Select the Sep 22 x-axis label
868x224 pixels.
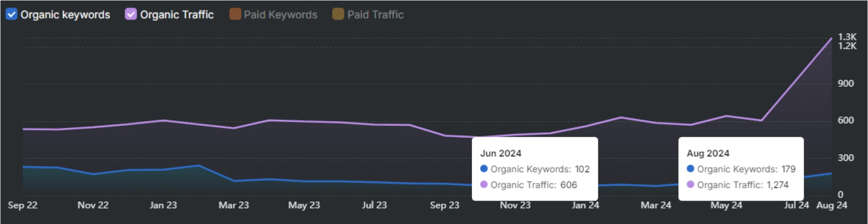(22, 205)
